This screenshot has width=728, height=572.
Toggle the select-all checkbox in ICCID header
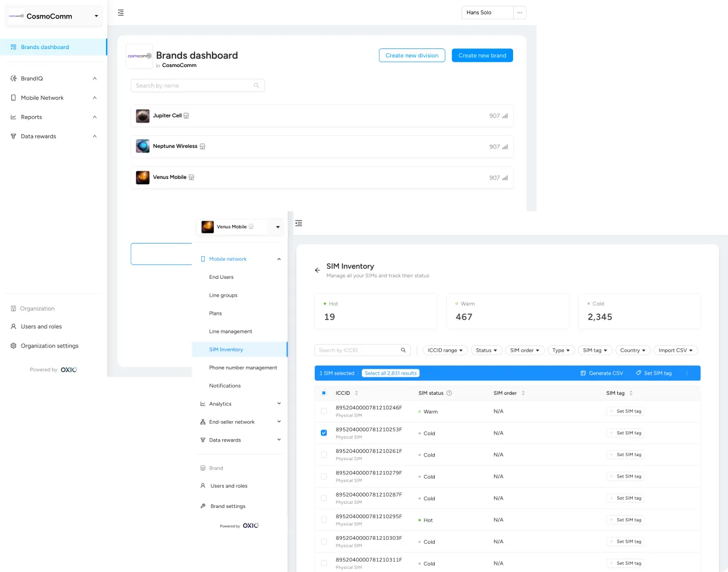pos(324,393)
